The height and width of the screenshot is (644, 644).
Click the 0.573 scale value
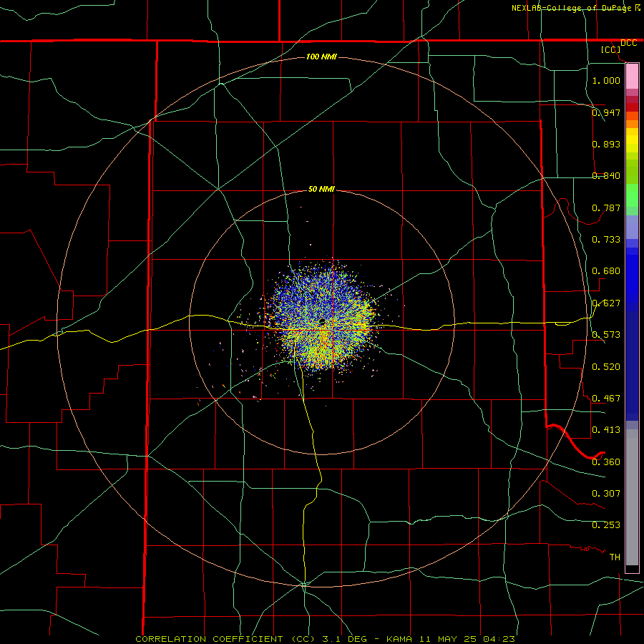(x=606, y=335)
